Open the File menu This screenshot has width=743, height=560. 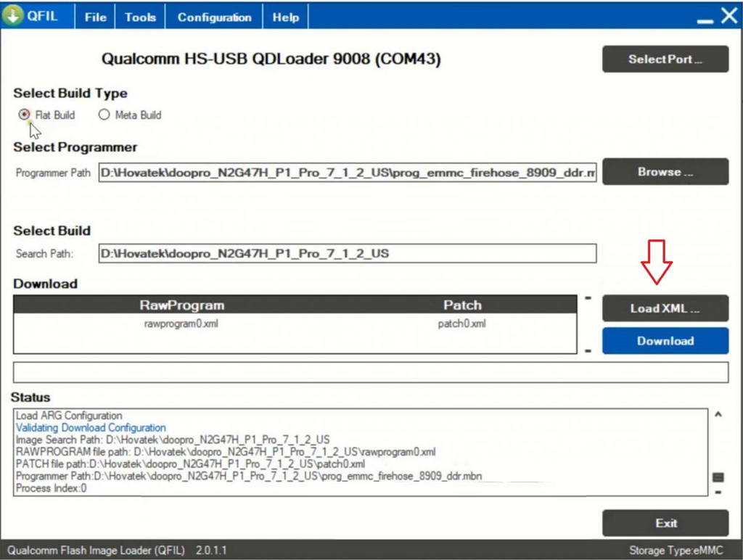pos(95,17)
